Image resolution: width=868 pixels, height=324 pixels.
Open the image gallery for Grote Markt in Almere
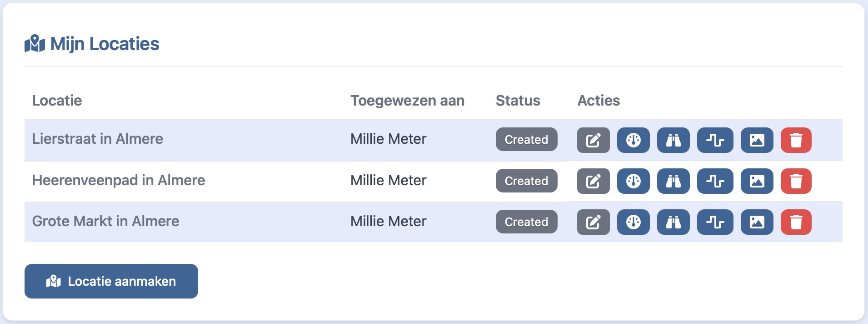pos(757,222)
